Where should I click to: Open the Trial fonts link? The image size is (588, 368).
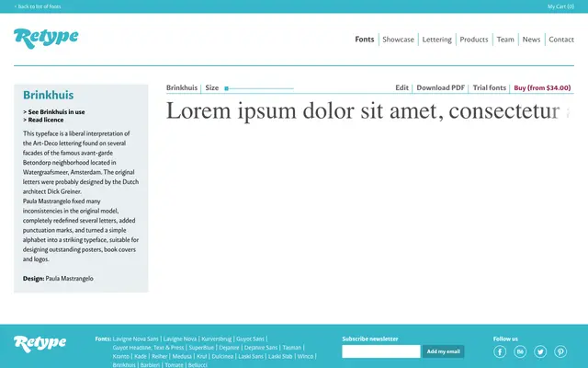click(x=490, y=88)
